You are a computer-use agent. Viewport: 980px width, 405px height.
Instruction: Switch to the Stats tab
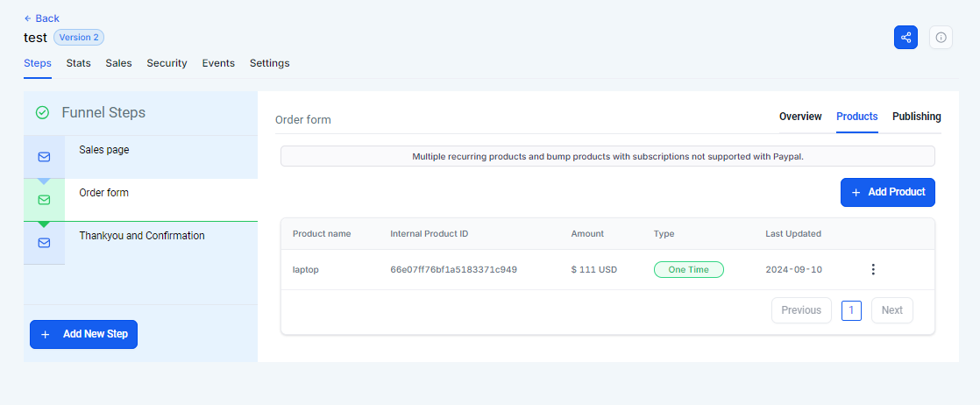78,63
